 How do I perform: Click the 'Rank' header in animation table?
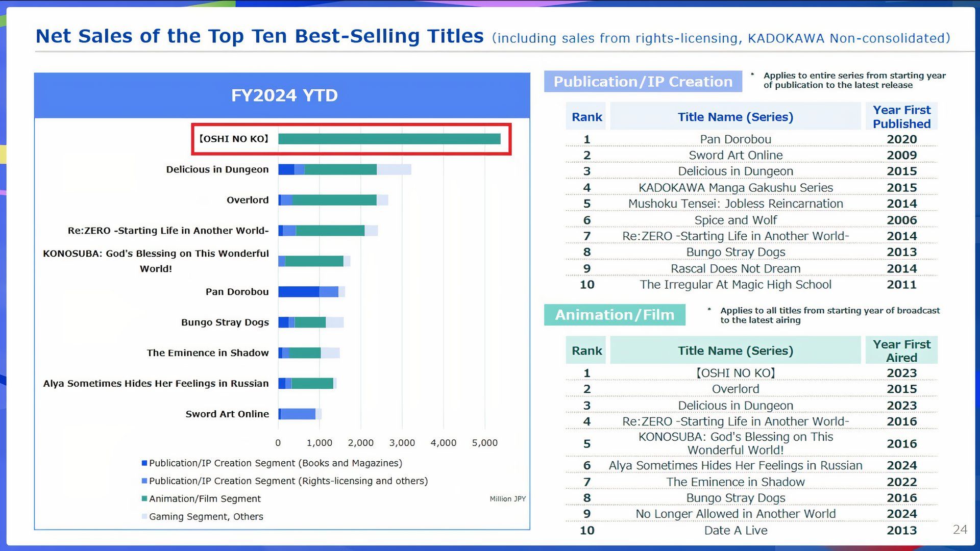point(586,350)
